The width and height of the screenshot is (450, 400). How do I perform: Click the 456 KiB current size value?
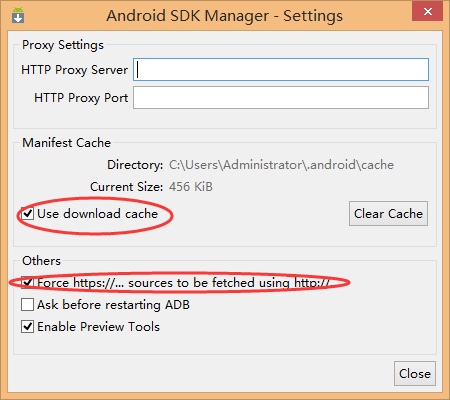[x=191, y=187]
